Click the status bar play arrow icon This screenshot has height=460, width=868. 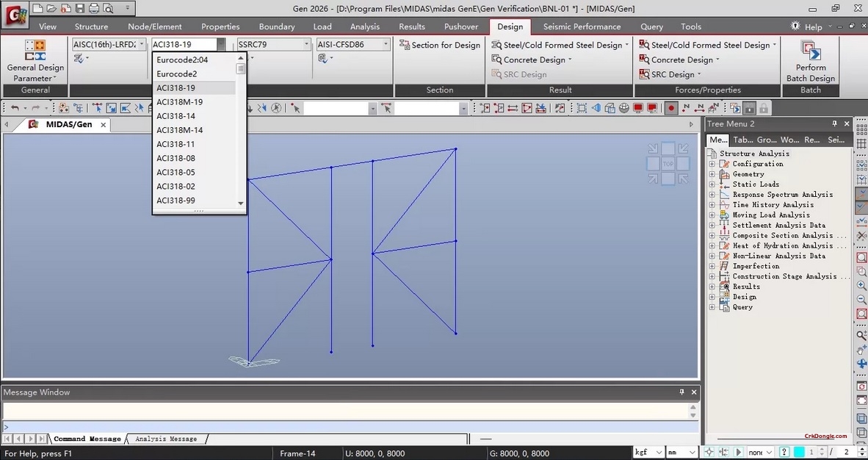pyautogui.click(x=738, y=452)
